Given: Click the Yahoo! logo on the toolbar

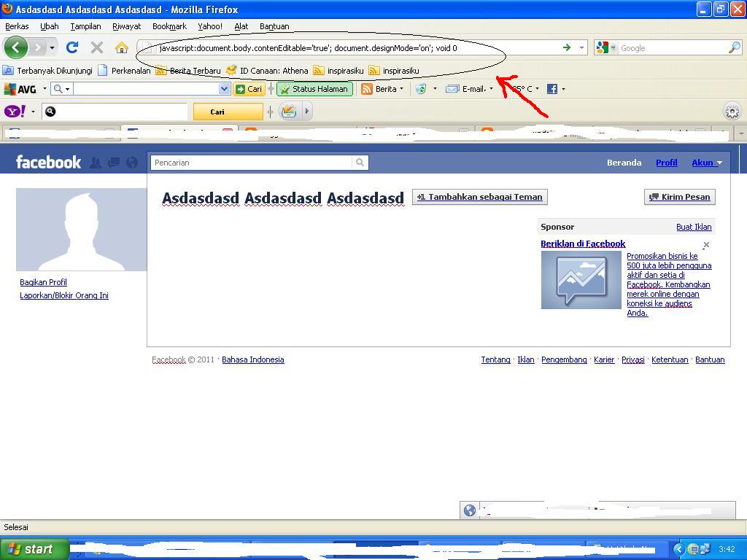Looking at the screenshot, I should pos(15,112).
